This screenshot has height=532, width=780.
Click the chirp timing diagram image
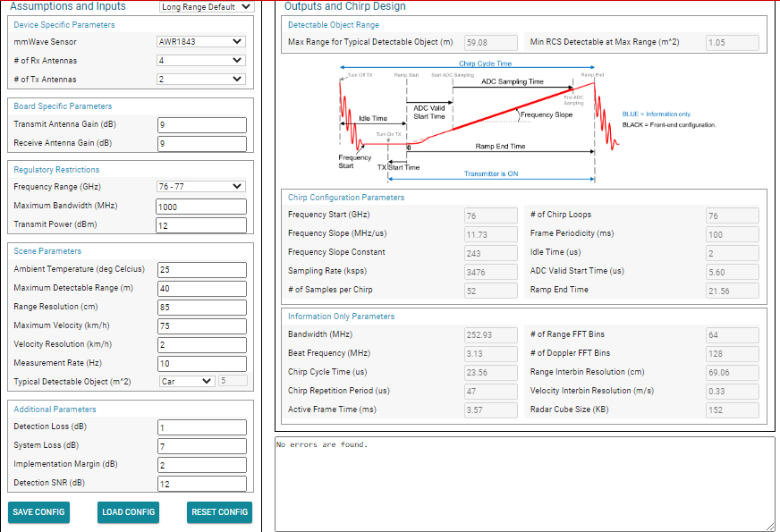tap(527, 121)
